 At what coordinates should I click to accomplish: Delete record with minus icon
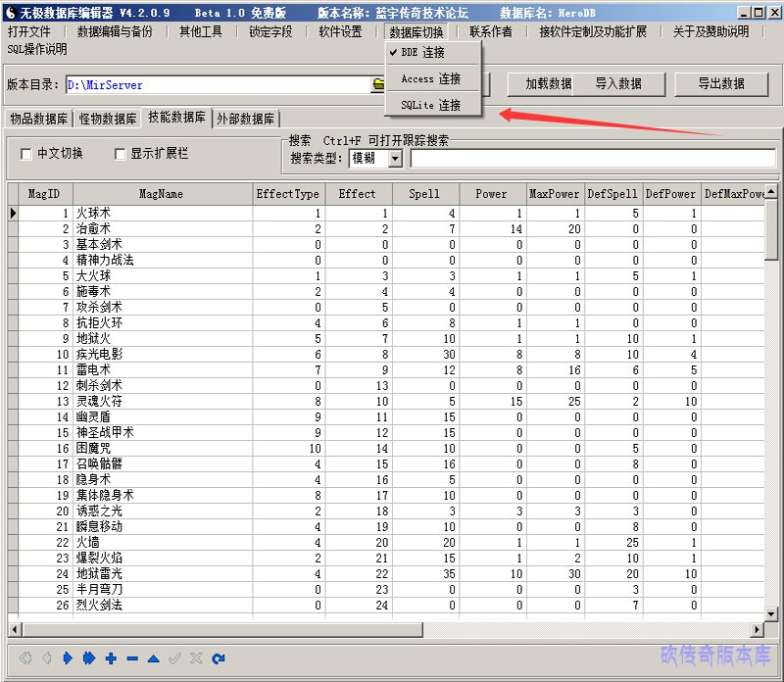point(132,658)
